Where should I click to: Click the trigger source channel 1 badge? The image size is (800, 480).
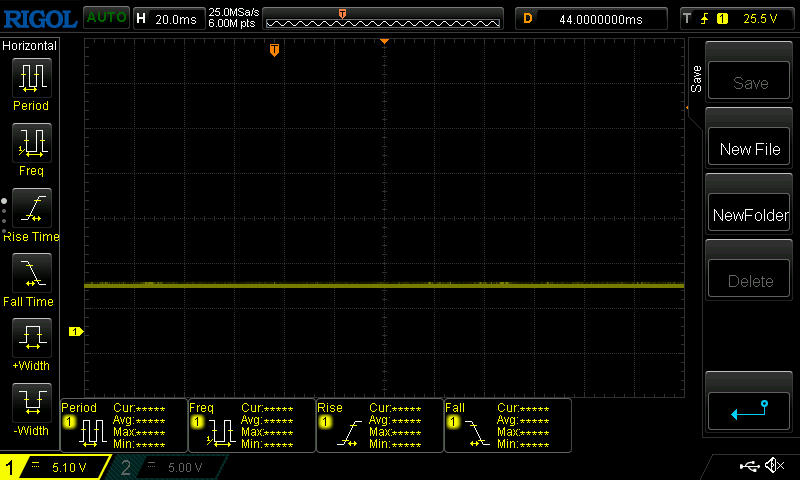(x=722, y=19)
